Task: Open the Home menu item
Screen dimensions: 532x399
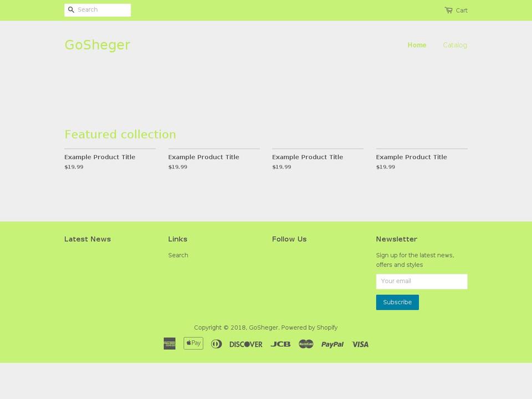Action: coord(417,45)
